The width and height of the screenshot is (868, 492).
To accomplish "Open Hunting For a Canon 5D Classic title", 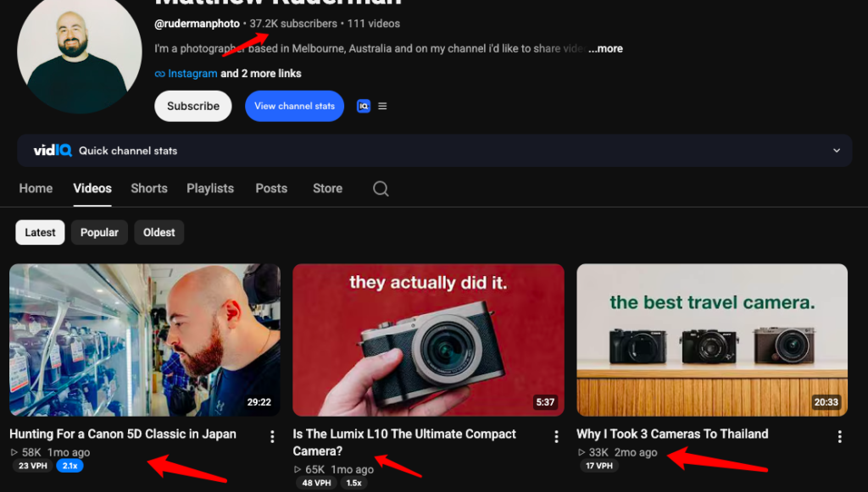I will pos(123,434).
